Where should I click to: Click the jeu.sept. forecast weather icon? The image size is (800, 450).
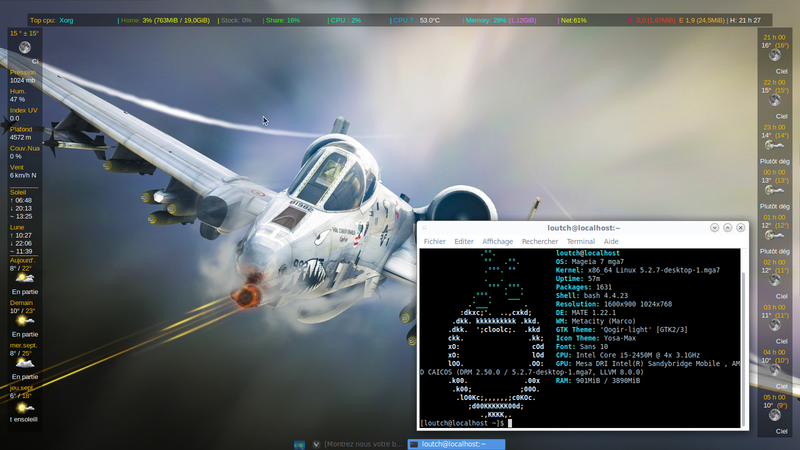(24, 407)
